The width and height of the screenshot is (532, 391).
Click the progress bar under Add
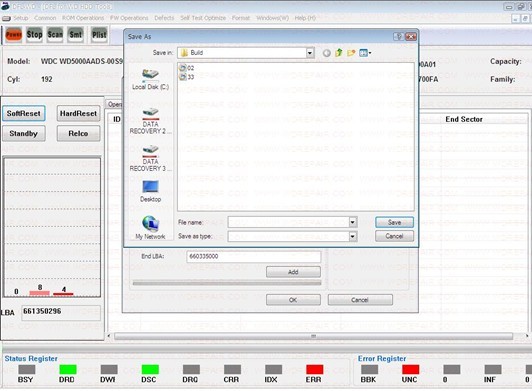pyautogui.click(x=227, y=283)
